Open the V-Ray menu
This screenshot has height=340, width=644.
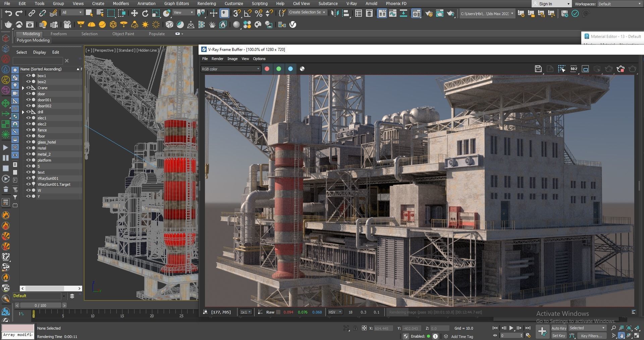352,3
